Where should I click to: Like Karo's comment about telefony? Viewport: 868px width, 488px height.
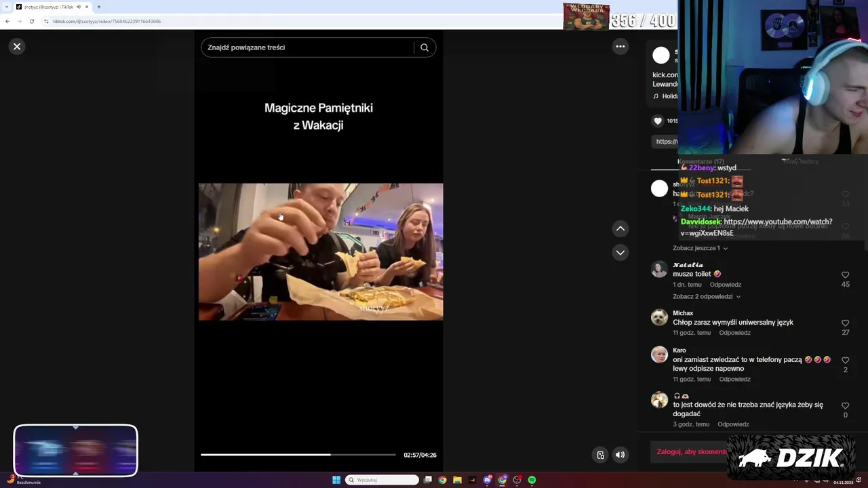[x=845, y=361]
